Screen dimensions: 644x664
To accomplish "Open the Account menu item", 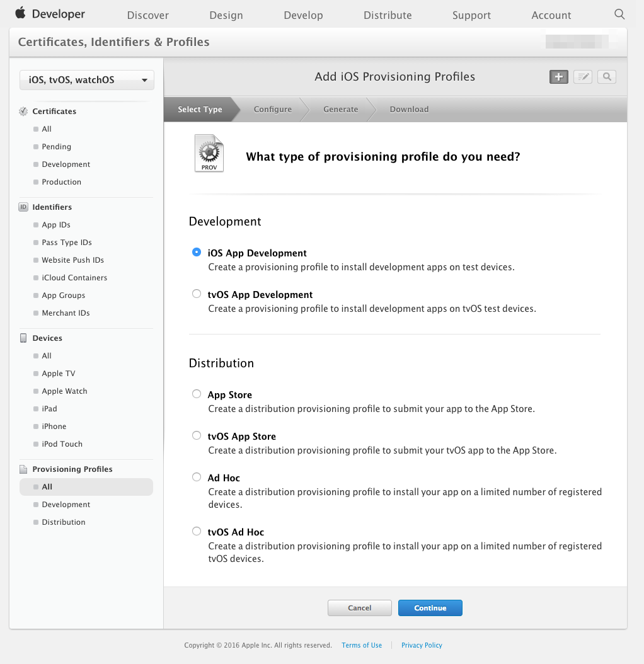I will pos(551,14).
